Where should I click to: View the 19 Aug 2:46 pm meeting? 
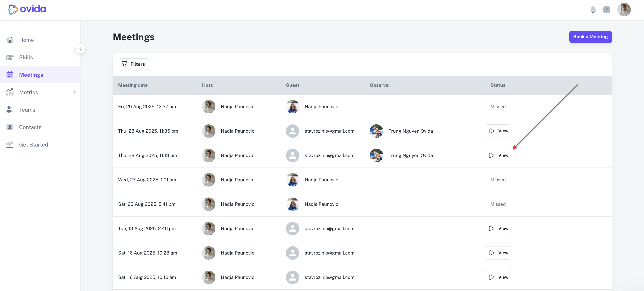[x=498, y=229]
